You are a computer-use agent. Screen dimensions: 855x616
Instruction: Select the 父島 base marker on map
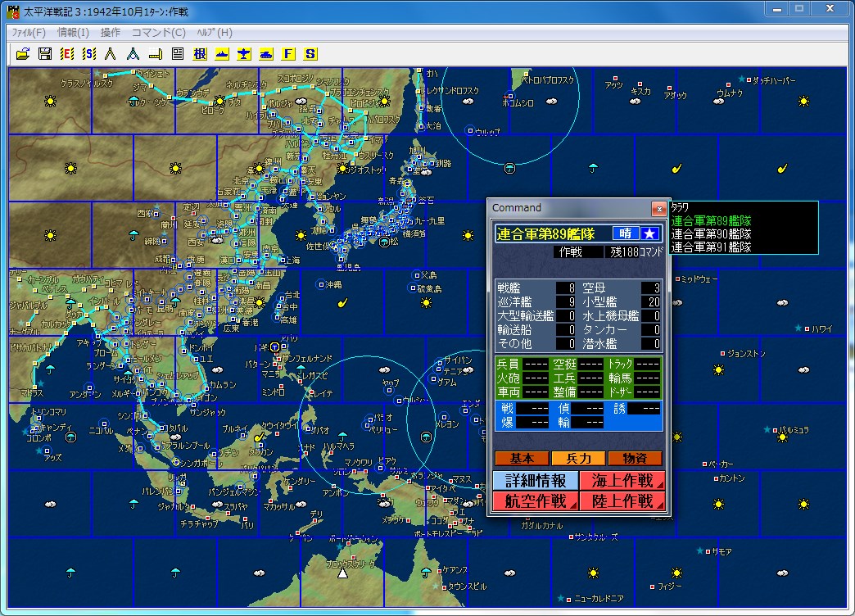(x=417, y=275)
